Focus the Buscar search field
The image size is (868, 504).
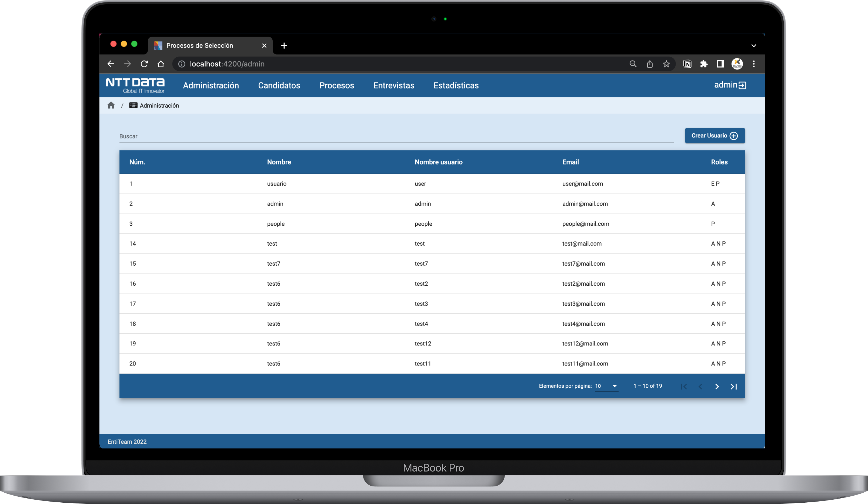click(396, 136)
